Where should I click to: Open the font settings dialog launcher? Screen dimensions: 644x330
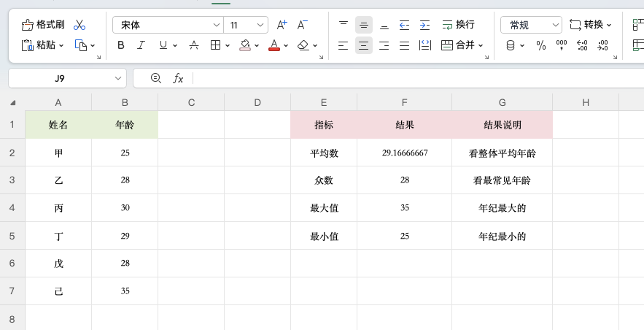(x=321, y=58)
